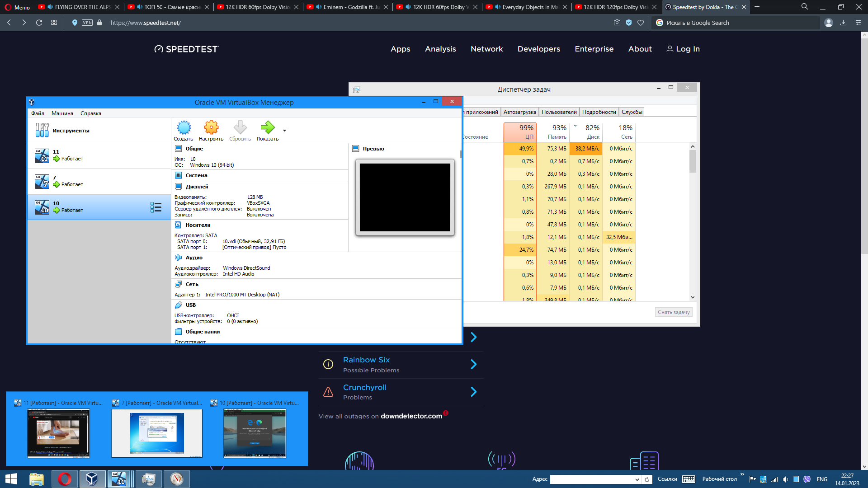Click the USB section header
The width and height of the screenshot is (868, 488).
click(190, 305)
